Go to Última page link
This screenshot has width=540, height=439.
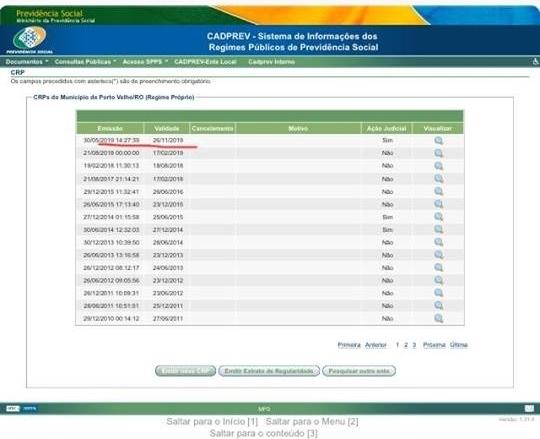tap(459, 345)
